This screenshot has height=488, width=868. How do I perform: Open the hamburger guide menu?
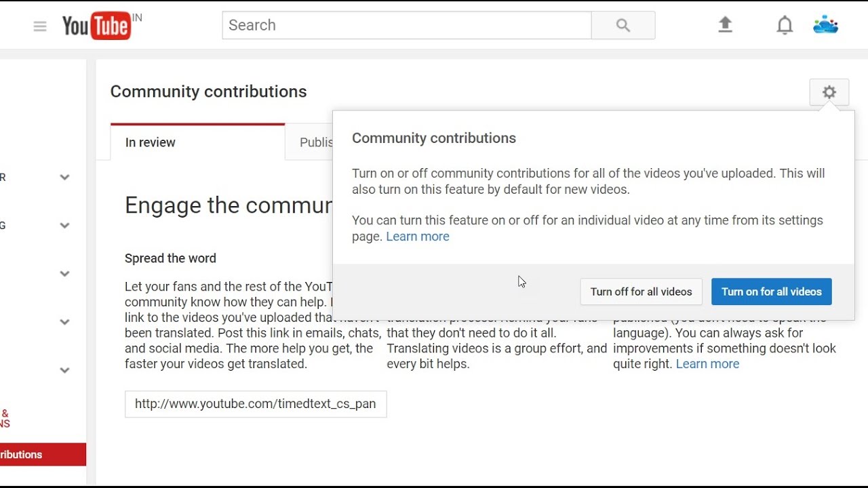pyautogui.click(x=40, y=26)
